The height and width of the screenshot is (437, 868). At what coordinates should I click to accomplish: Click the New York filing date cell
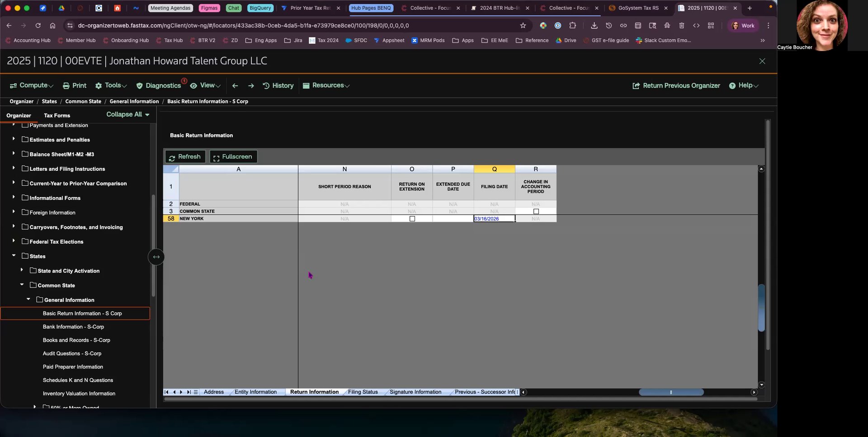point(494,219)
